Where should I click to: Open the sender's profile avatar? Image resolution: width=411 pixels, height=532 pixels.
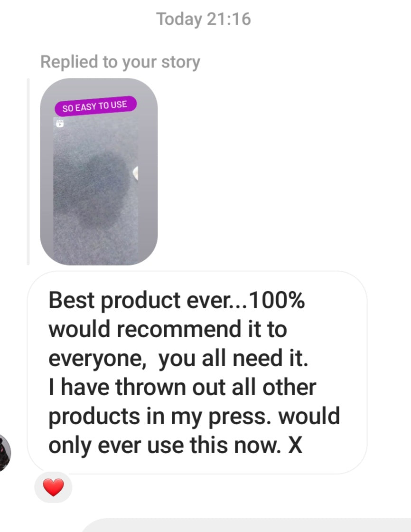(5, 453)
